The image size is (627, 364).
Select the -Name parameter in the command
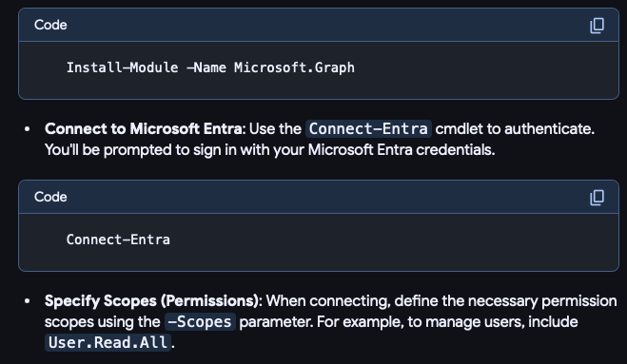[x=206, y=67]
